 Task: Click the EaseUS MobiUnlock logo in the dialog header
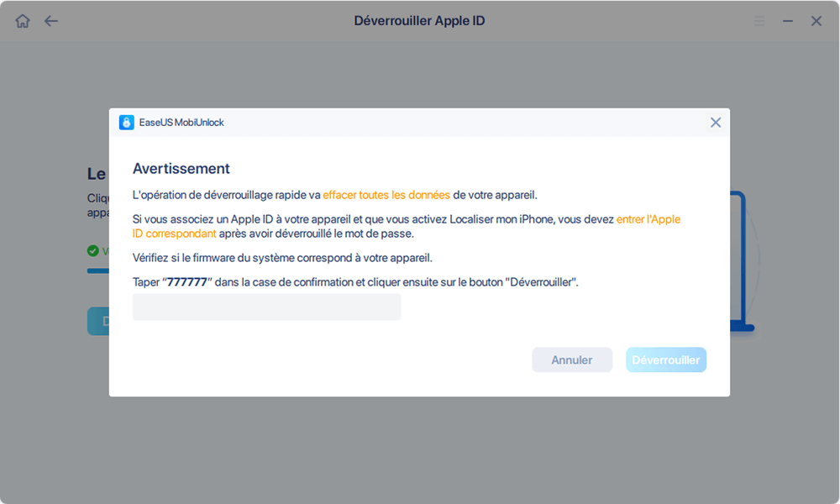point(126,122)
